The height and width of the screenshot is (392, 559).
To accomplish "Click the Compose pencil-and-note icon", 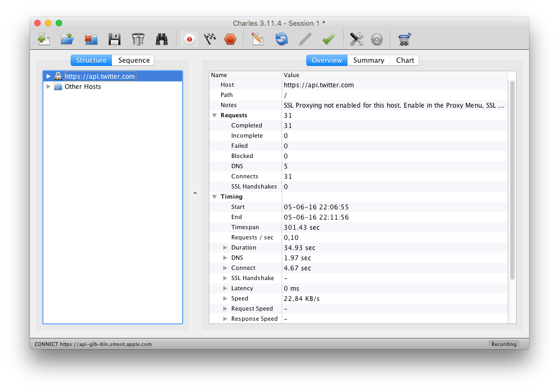I will pos(258,39).
